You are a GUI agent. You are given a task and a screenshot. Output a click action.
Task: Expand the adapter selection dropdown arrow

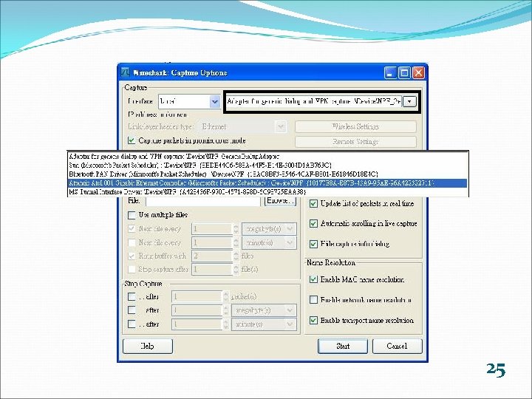[x=409, y=101]
